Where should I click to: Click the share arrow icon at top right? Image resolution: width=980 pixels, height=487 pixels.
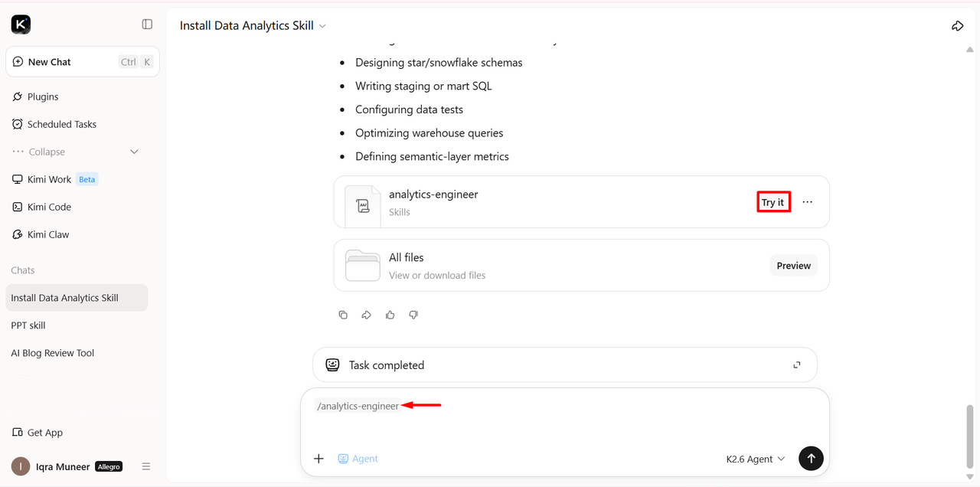[x=957, y=26]
